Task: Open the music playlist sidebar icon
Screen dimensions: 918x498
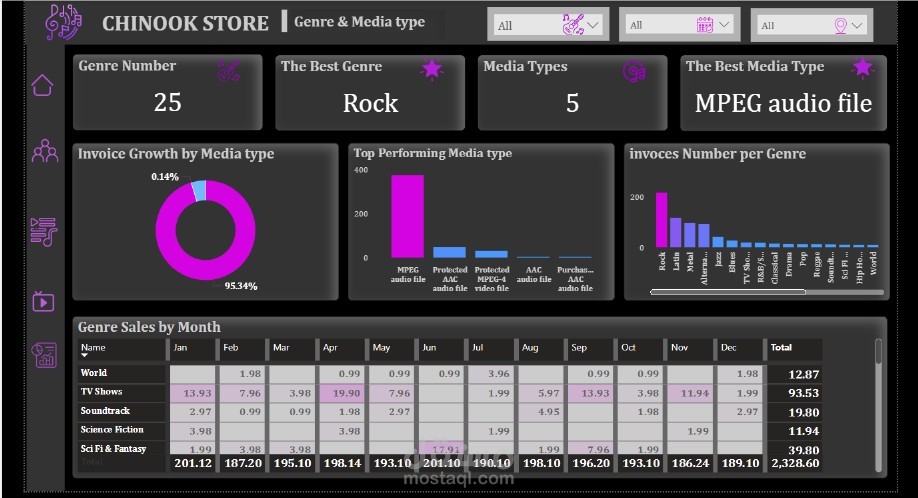Action: (44, 232)
